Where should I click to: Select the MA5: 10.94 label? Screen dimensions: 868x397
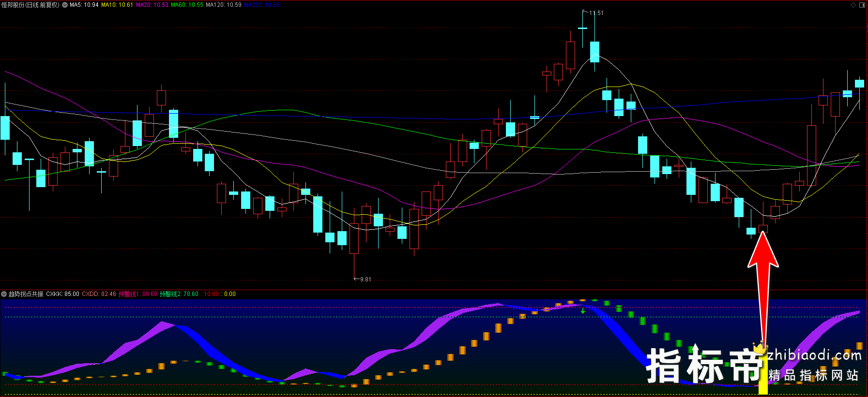[84, 5]
